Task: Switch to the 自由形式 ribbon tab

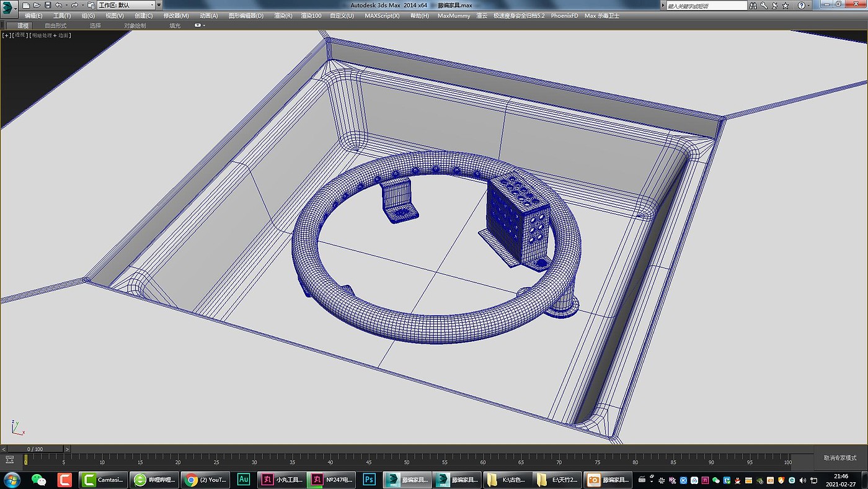Action: [55, 25]
